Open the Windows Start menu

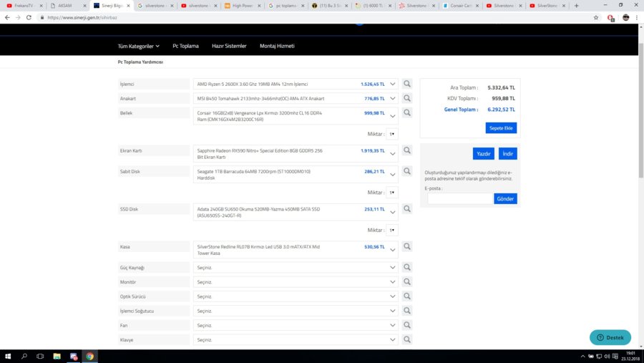coord(8,357)
